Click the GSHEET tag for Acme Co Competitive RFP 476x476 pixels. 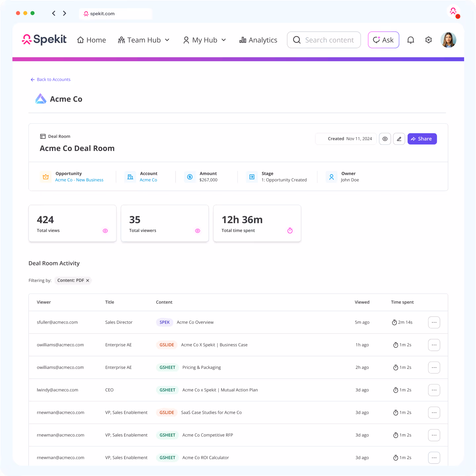[168, 435]
